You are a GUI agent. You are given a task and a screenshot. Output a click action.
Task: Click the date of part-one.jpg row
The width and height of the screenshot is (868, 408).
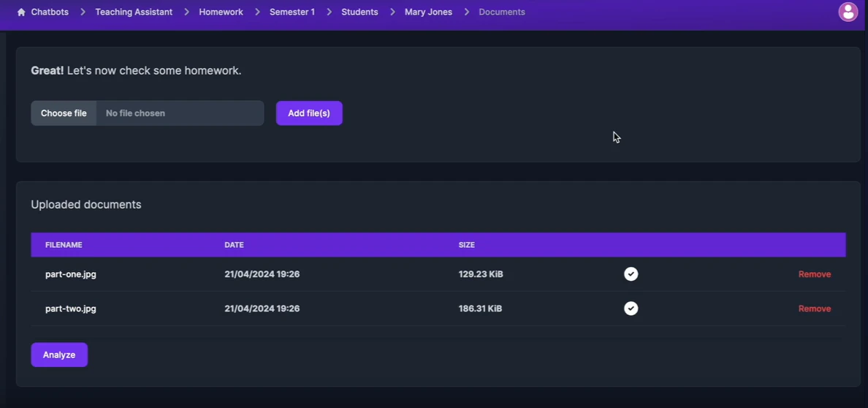tap(262, 274)
